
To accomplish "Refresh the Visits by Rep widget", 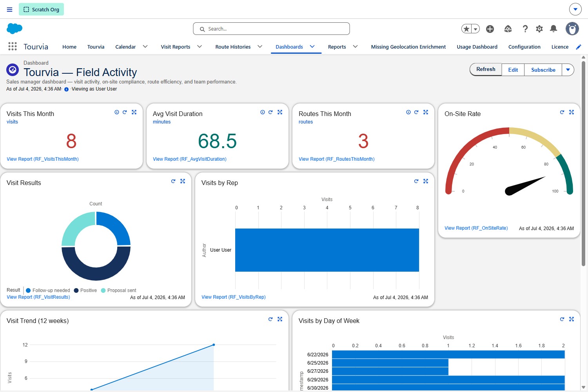I will (x=416, y=181).
